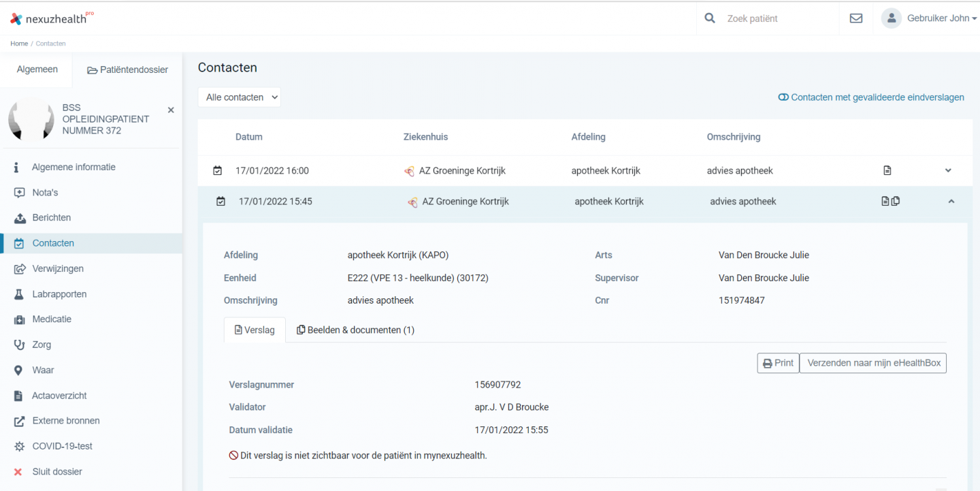Open Nota's section
980x491 pixels.
[x=45, y=193]
